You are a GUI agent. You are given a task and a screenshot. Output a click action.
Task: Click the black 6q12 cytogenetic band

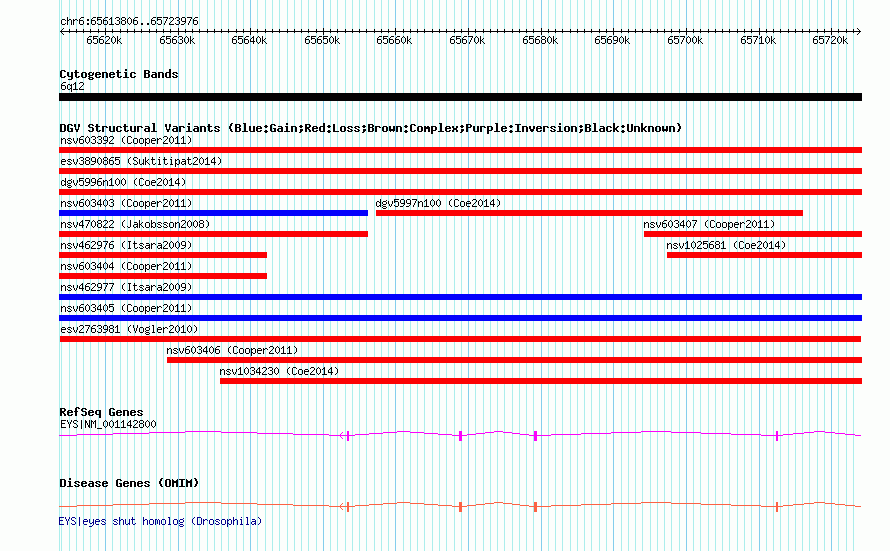click(460, 97)
